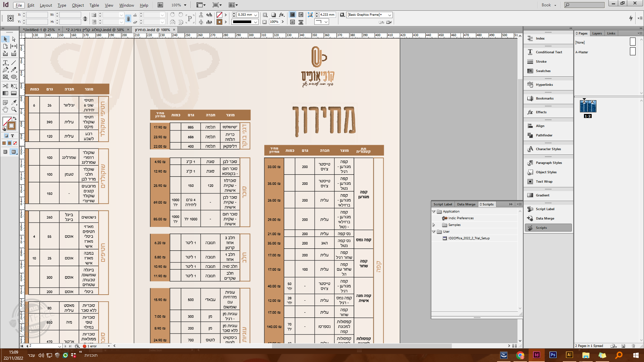Expand the Samples scripts folder
The height and width of the screenshot is (362, 644).
[x=434, y=225]
